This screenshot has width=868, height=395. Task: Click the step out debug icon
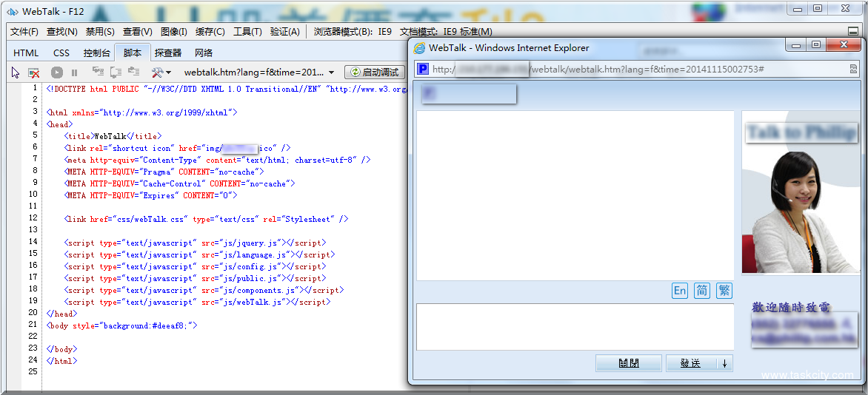tap(133, 72)
